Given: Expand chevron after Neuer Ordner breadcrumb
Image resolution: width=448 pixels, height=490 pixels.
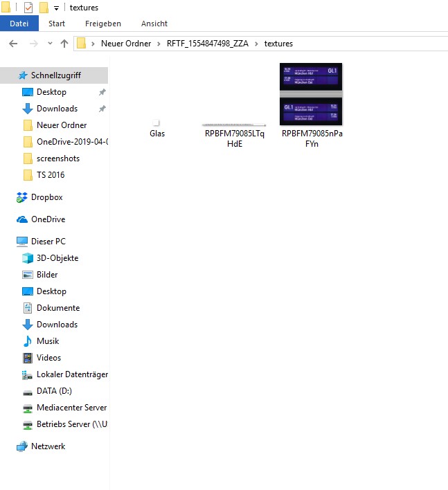Looking at the screenshot, I should pos(159,44).
